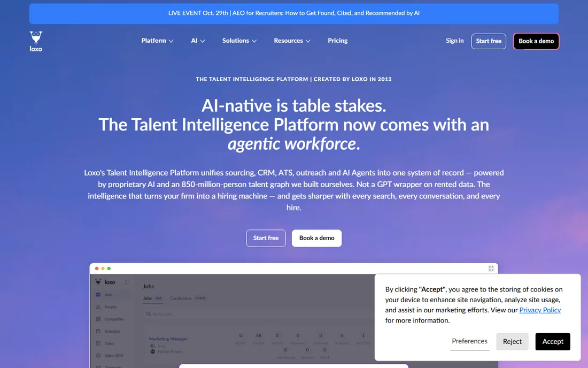Select People in demo sidebar
The height and width of the screenshot is (368, 588).
(111, 307)
